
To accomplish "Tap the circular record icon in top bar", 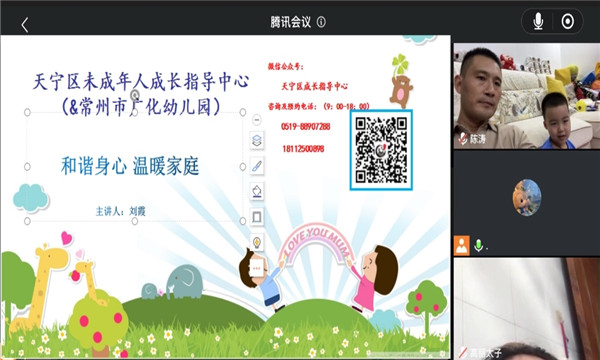I will click(x=567, y=21).
